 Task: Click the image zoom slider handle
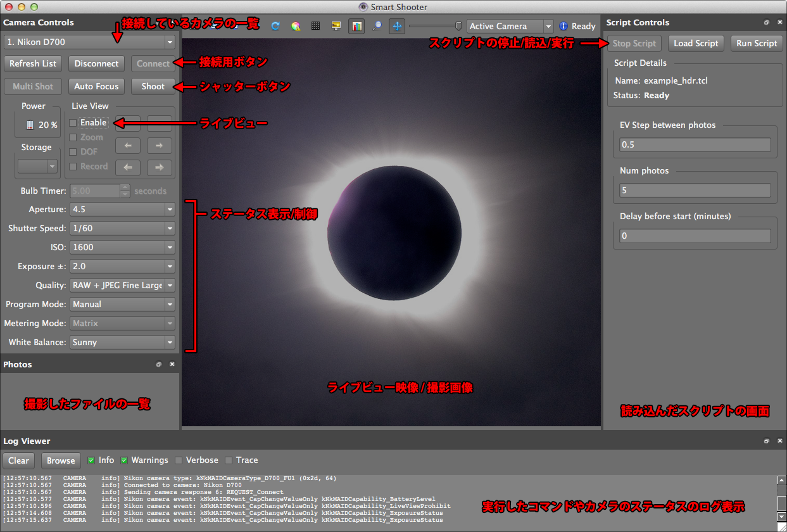click(x=458, y=26)
